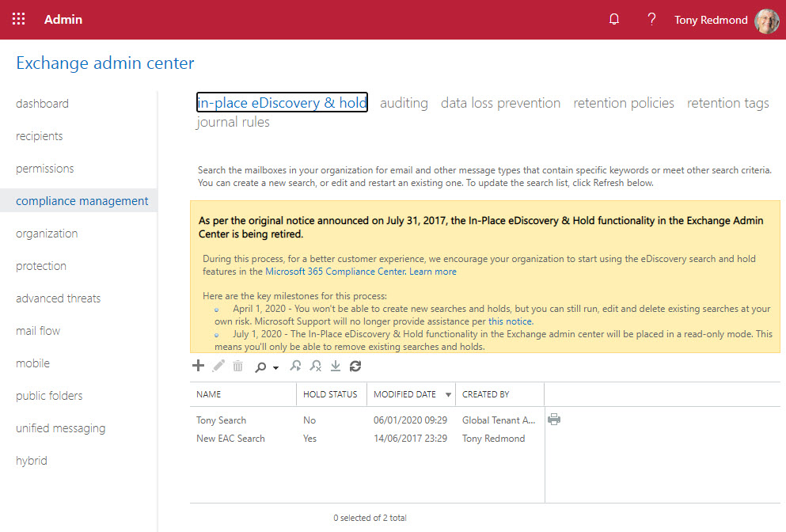Open mail flow in the sidebar
786x532 pixels.
[37, 331]
